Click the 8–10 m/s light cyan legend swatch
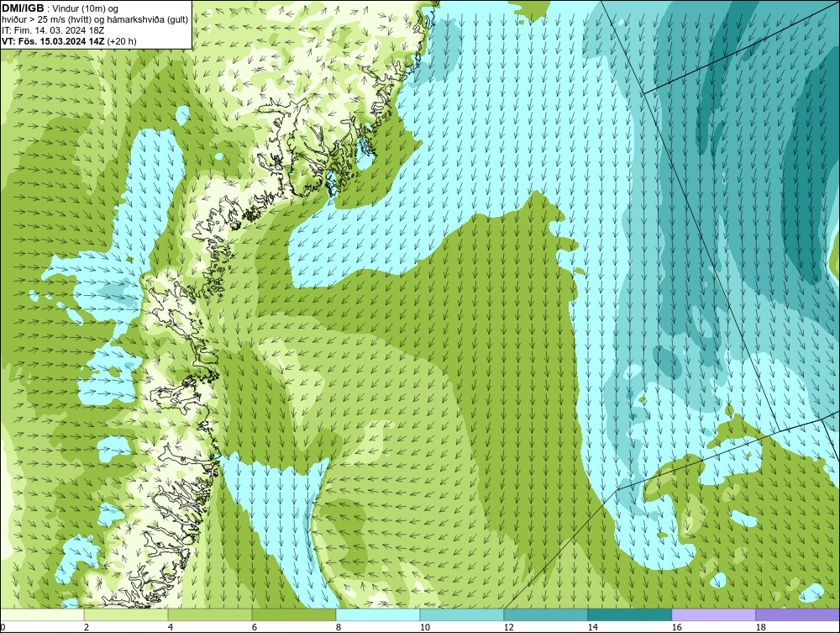Viewport: 840px width, 633px height. (378, 615)
